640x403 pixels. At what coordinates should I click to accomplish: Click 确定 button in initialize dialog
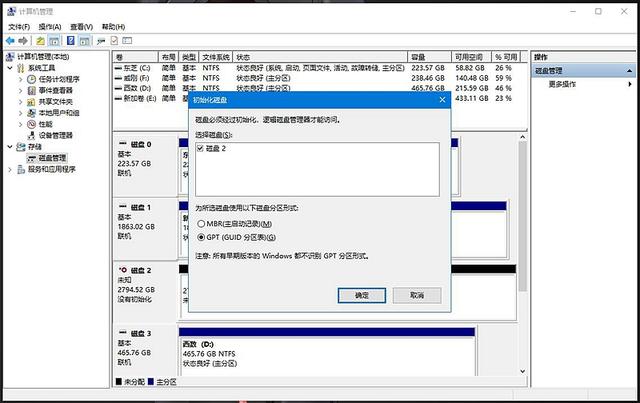[x=362, y=295]
